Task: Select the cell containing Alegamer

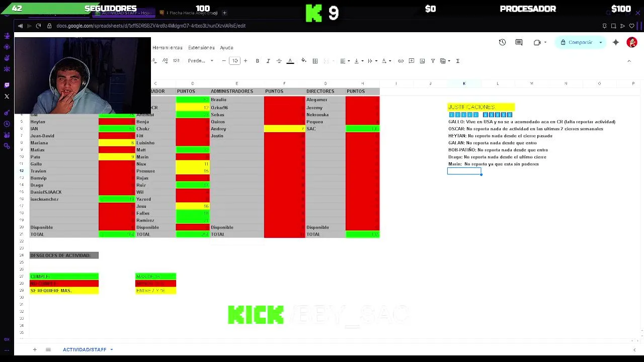Action: click(325, 100)
